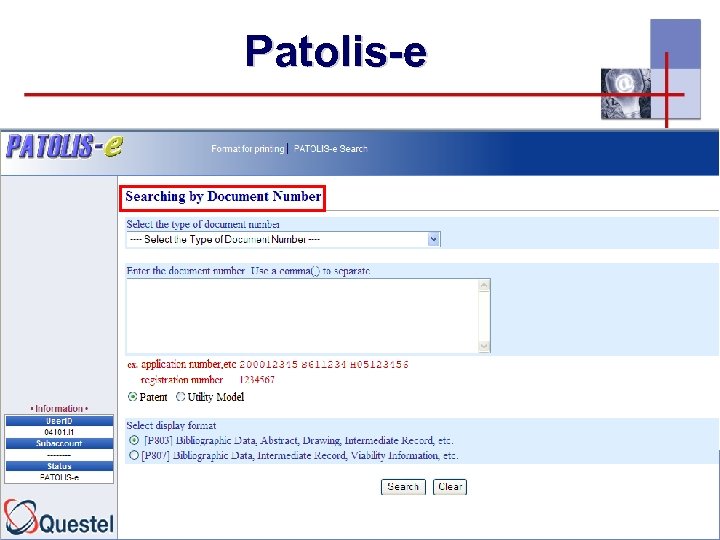Click the slide's decorative lightbulb image
This screenshot has height=540, width=720.
[x=626, y=94]
